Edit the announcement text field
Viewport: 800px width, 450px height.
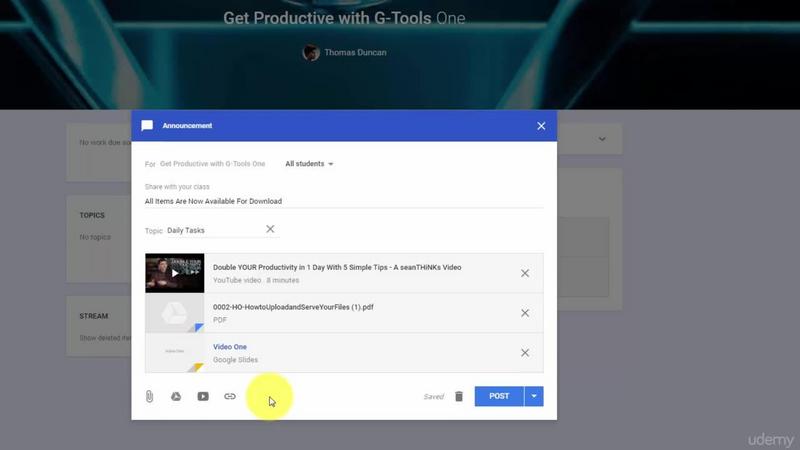[344, 201]
